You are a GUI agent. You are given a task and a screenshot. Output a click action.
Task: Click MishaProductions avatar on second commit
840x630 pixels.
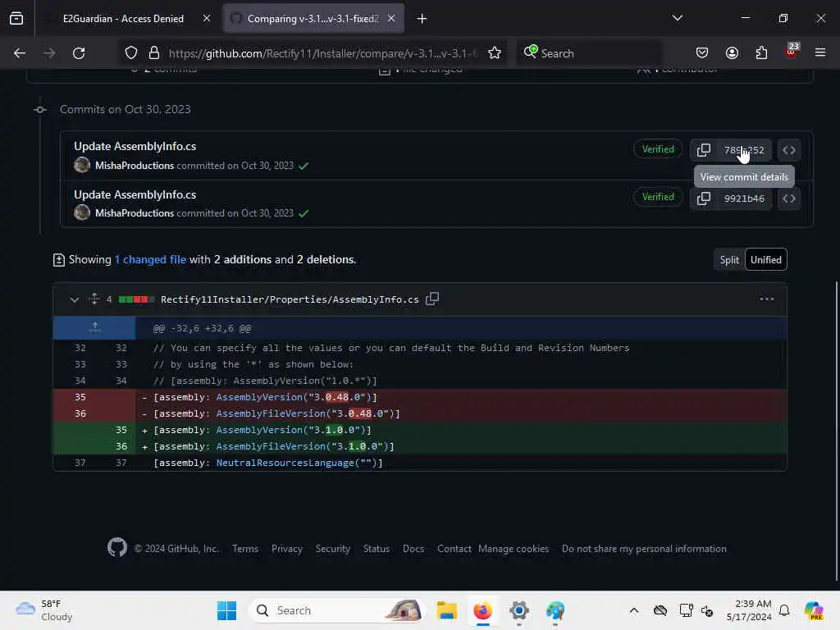[82, 212]
